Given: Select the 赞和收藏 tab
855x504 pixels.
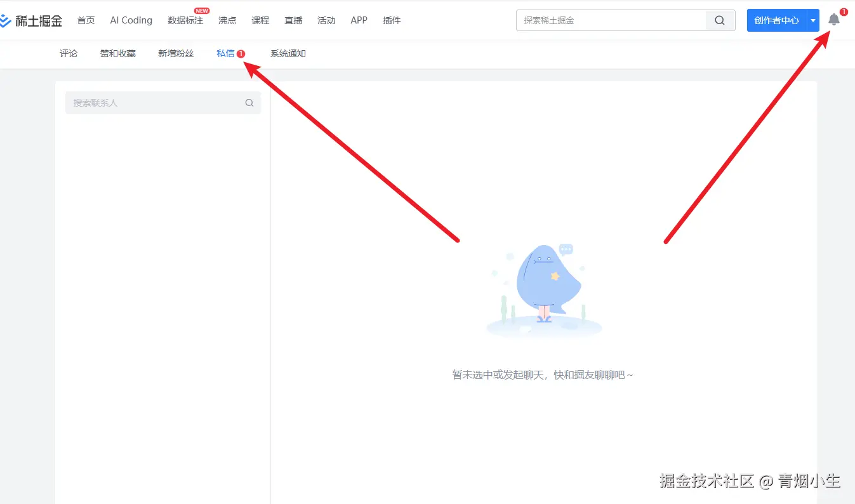Looking at the screenshot, I should coord(117,53).
